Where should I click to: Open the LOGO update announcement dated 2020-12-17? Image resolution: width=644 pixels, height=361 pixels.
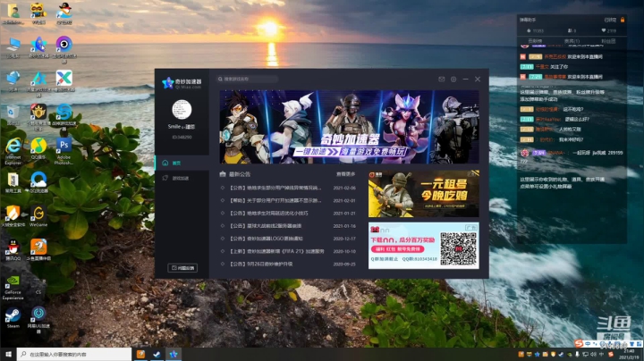coord(287,239)
